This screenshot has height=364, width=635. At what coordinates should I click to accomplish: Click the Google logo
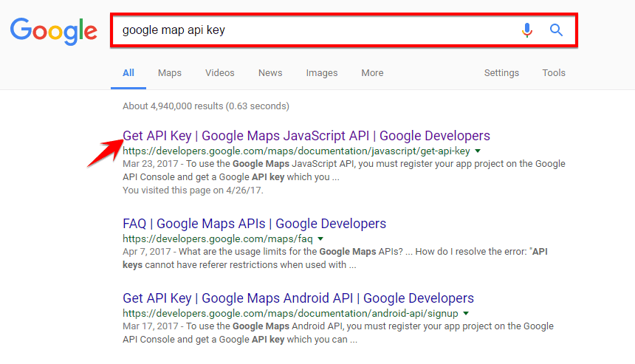53,31
